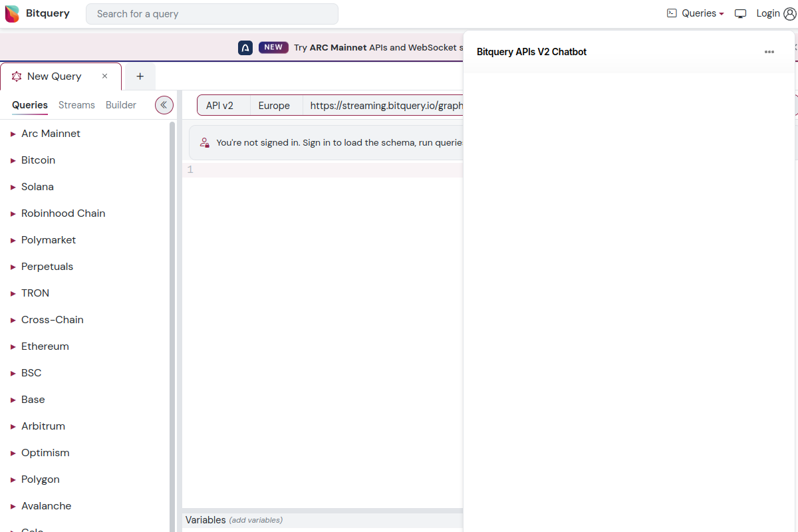The image size is (798, 532).
Task: Expand the Polymarket tree arrow
Action: coord(13,240)
